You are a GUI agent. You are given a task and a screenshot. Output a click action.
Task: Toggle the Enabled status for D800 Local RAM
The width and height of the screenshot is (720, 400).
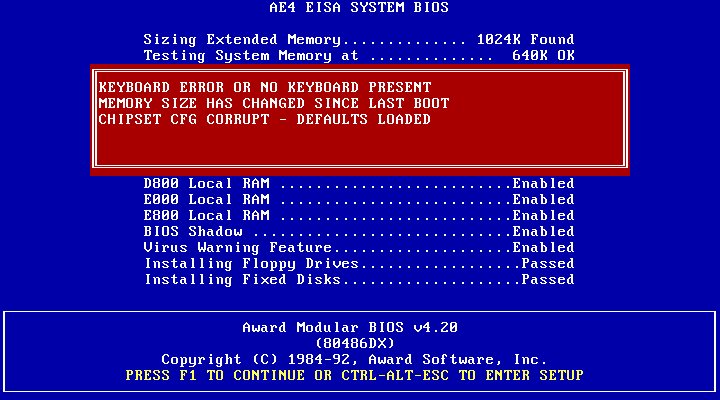click(543, 184)
